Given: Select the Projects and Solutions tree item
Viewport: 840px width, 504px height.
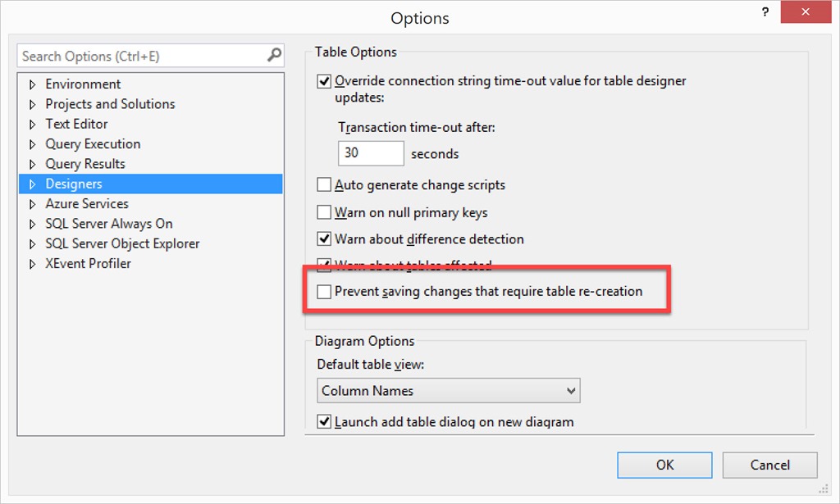Looking at the screenshot, I should coord(108,104).
